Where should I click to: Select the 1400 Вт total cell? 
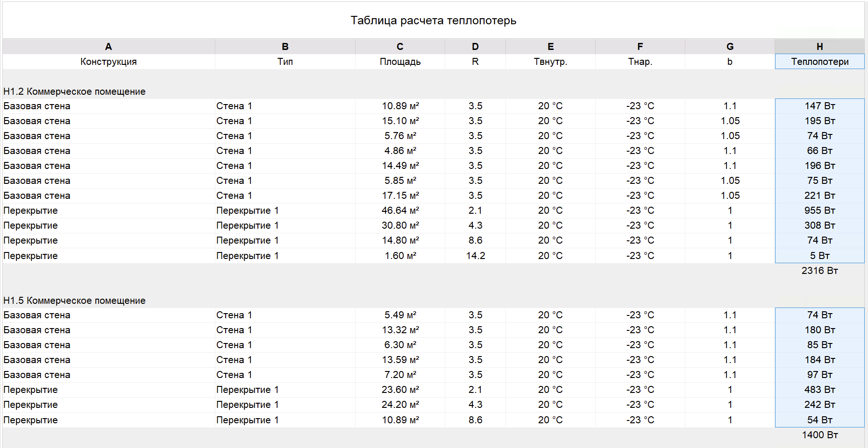pos(819,435)
